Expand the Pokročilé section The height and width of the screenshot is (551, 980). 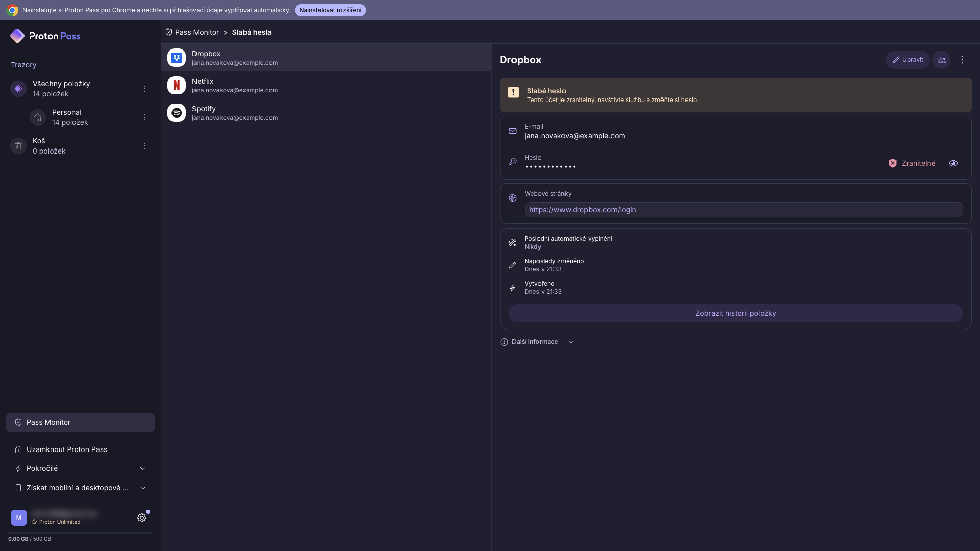point(80,468)
